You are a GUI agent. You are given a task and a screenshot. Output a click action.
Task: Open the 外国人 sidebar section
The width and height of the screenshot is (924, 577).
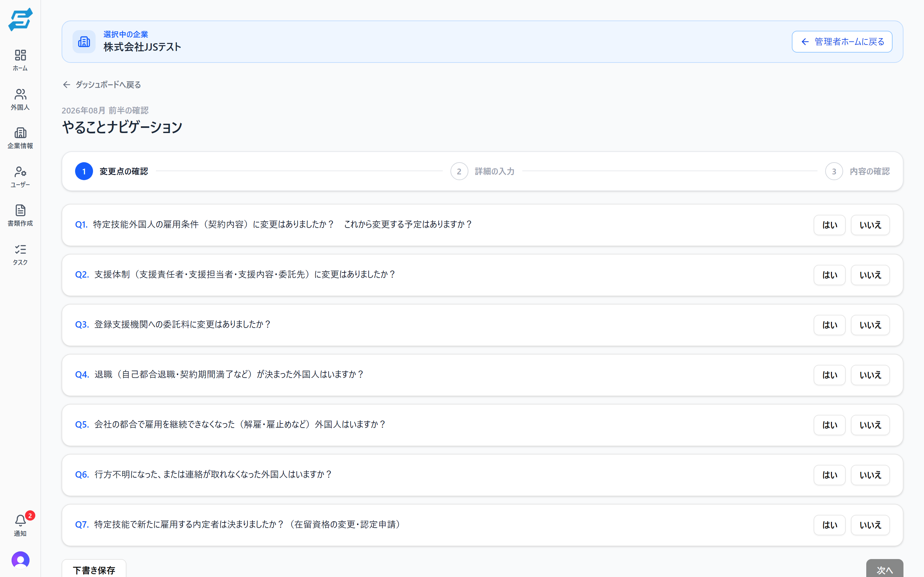pyautogui.click(x=20, y=99)
